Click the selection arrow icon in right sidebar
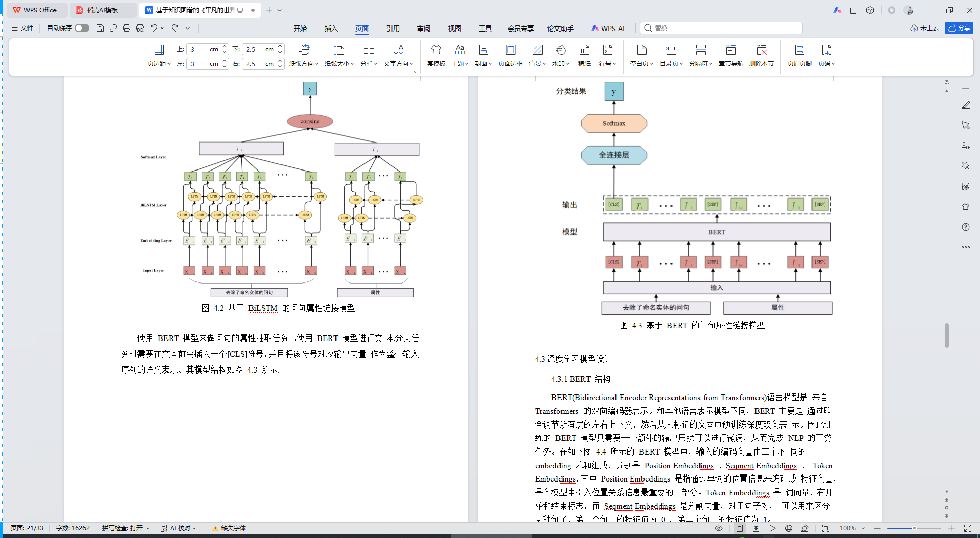The width and height of the screenshot is (980, 538). point(965,125)
